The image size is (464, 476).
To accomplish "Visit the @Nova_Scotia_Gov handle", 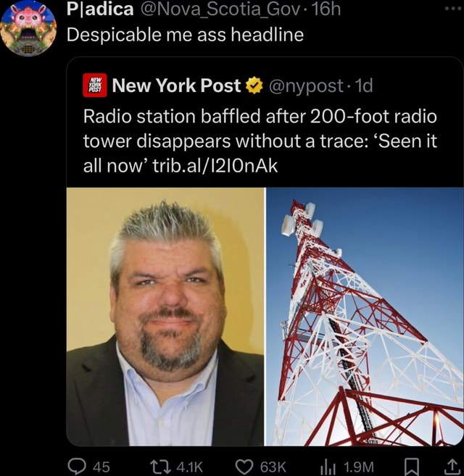I will (x=220, y=9).
